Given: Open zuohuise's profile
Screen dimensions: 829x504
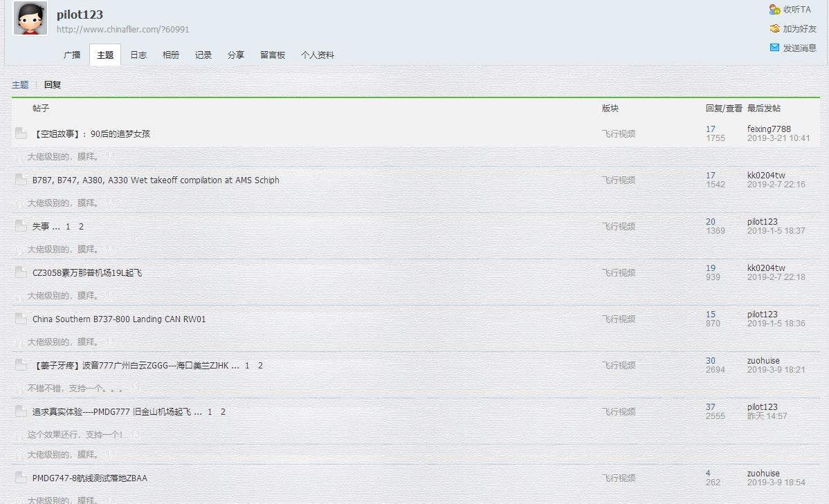Looking at the screenshot, I should (x=764, y=360).
